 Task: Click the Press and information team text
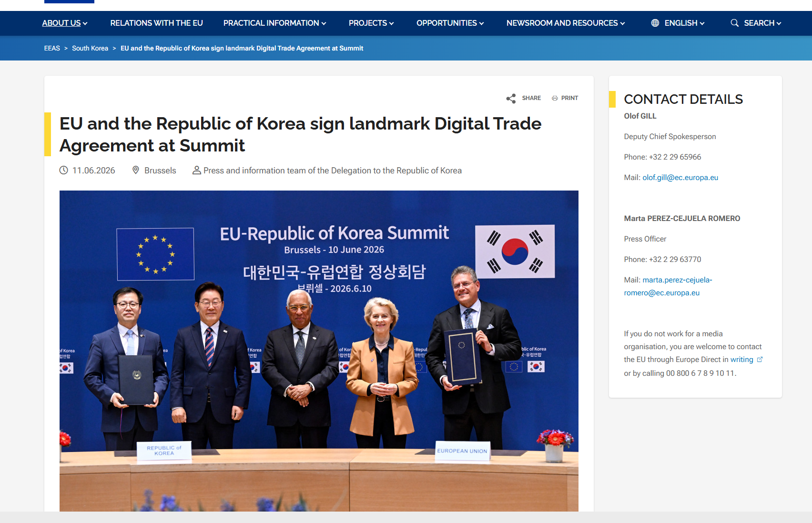pos(333,171)
